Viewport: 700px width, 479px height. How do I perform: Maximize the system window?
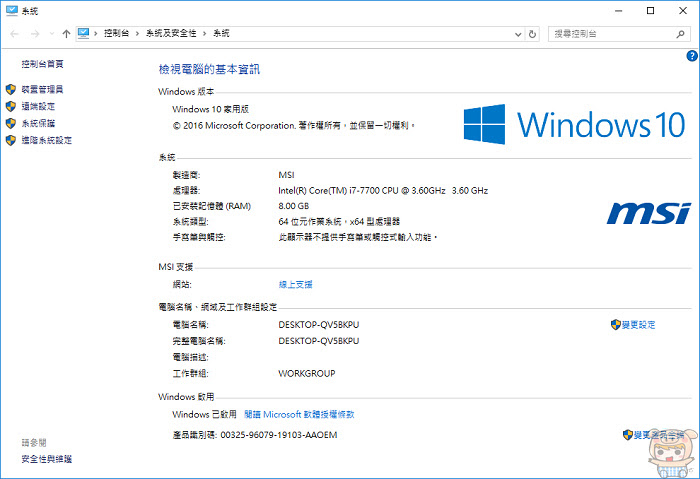coord(650,11)
